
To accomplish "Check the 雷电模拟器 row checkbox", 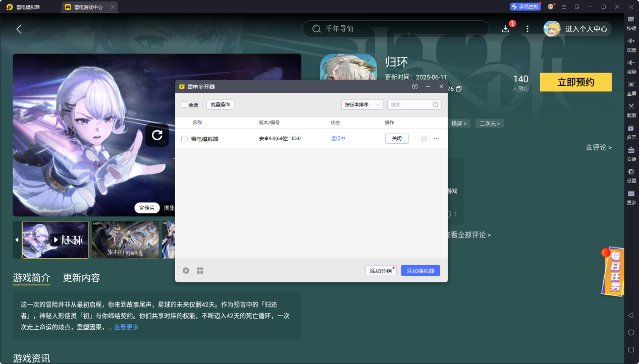I will pyautogui.click(x=184, y=139).
